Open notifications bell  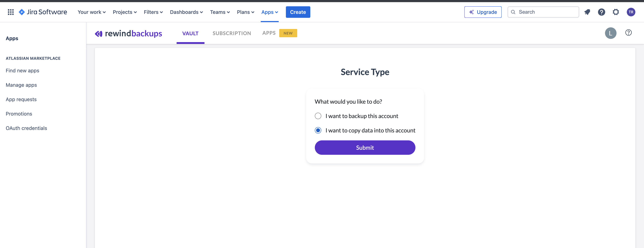(587, 12)
